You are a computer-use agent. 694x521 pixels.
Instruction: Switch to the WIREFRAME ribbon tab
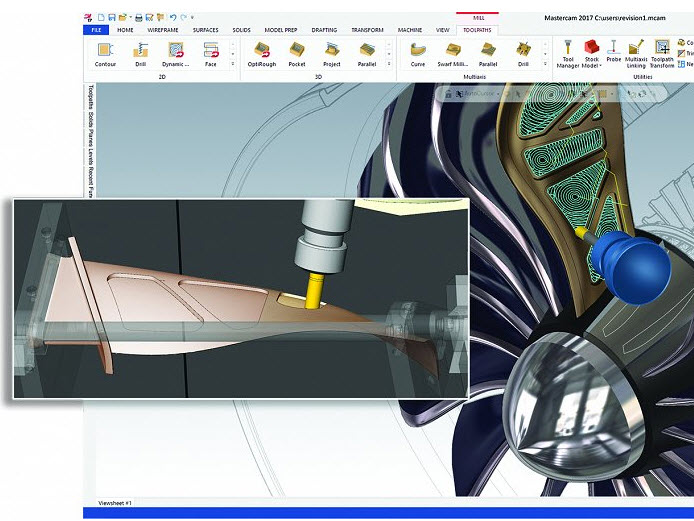pyautogui.click(x=163, y=30)
